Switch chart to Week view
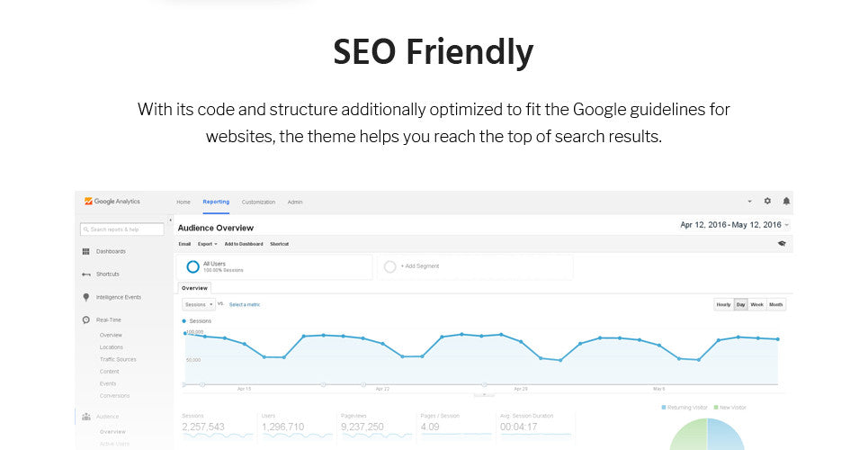This screenshot has width=868, height=450. click(756, 305)
